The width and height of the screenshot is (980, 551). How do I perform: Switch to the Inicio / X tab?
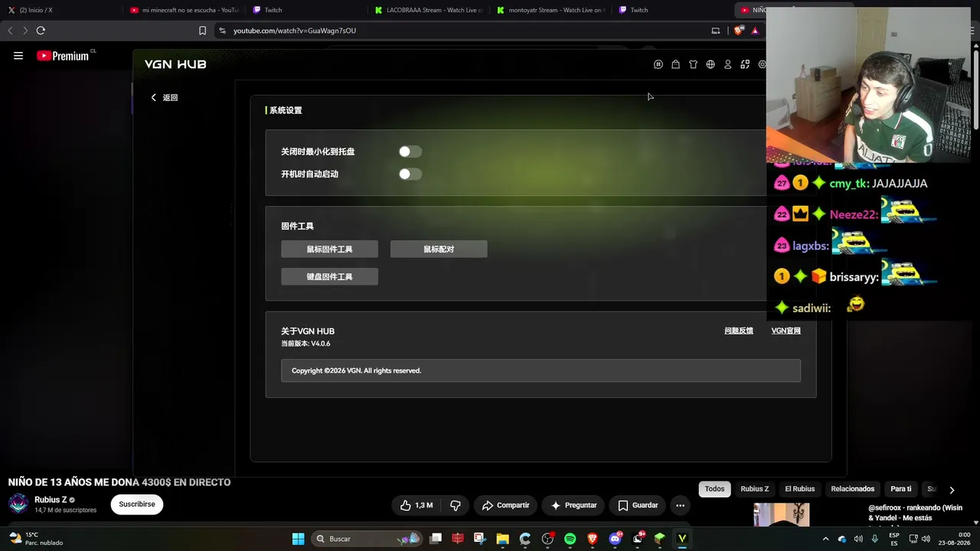click(61, 10)
